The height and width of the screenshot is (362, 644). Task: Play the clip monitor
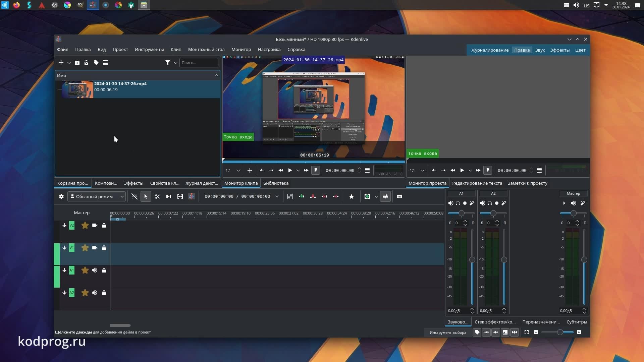290,170
